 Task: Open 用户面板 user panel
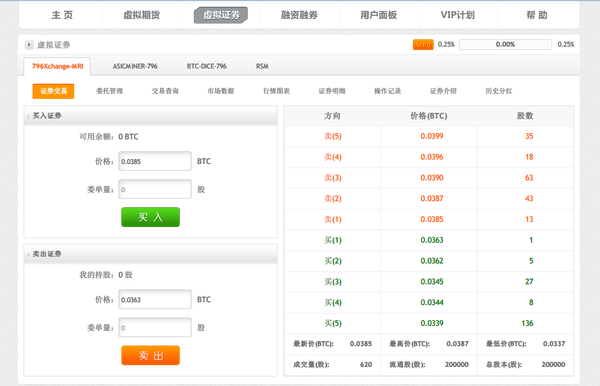coord(378,15)
